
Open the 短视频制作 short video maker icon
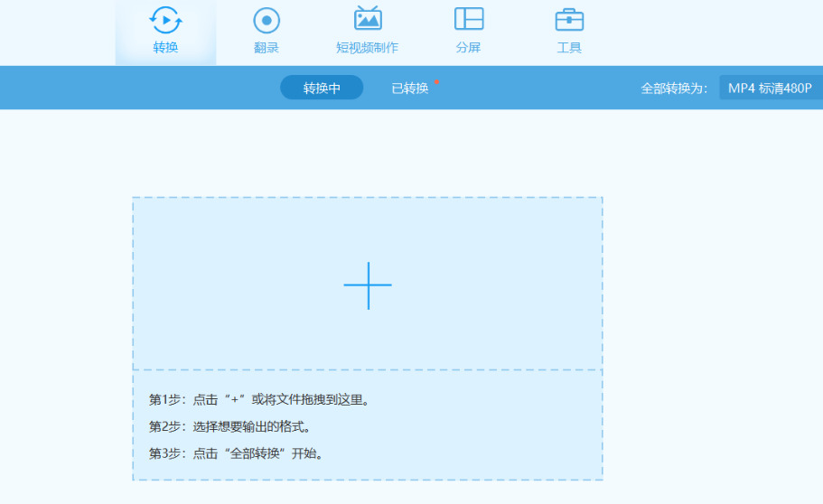point(368,19)
